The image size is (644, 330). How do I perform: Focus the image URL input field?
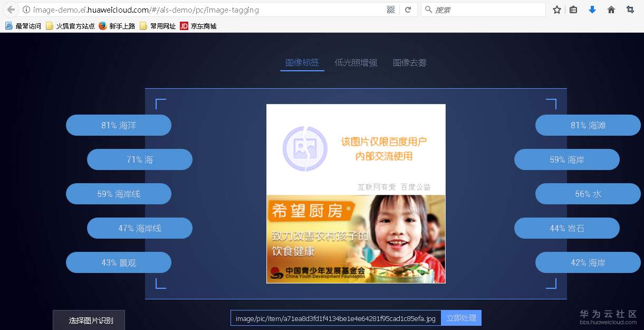(335, 318)
